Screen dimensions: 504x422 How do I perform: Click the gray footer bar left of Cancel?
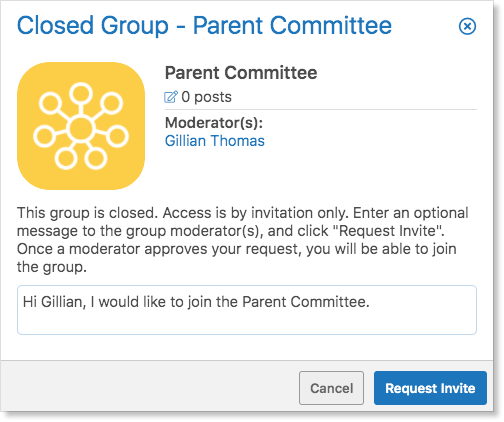point(150,386)
